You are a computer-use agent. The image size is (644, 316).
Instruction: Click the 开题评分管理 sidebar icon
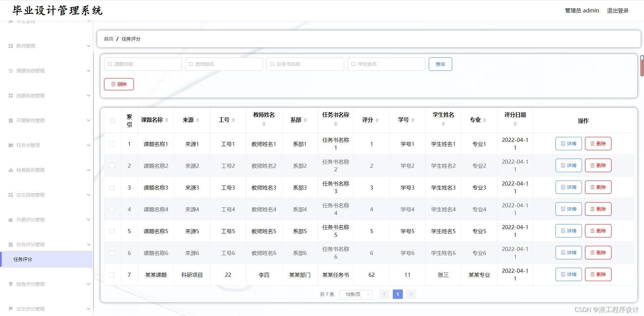click(11, 220)
